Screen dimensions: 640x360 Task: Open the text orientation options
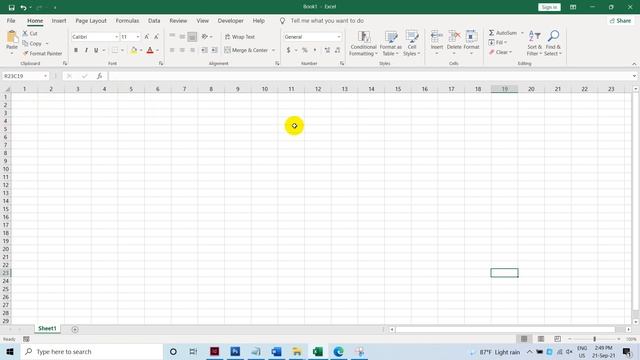(x=207, y=36)
